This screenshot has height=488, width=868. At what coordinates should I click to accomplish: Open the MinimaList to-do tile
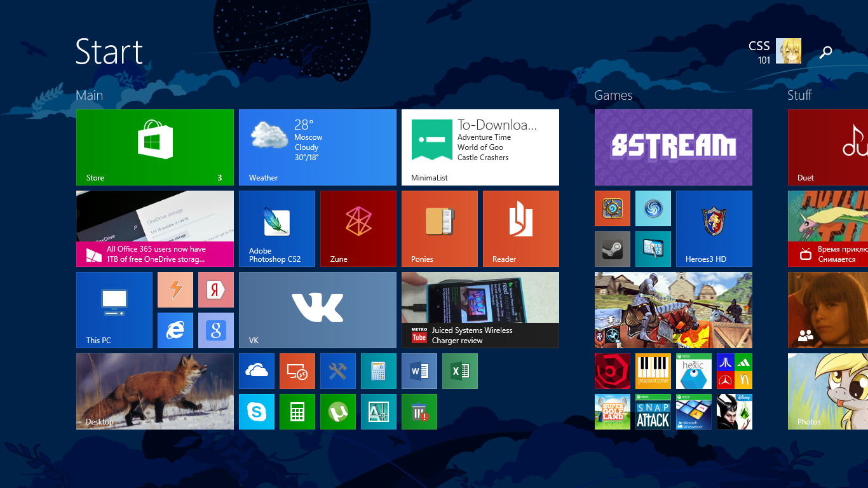[480, 147]
